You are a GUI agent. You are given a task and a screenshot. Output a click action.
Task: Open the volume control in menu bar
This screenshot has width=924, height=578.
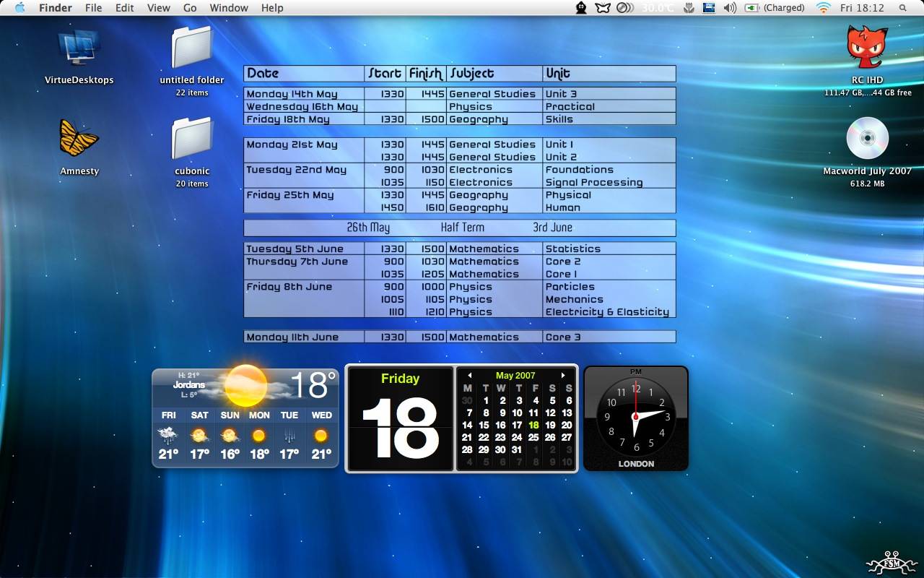[730, 8]
